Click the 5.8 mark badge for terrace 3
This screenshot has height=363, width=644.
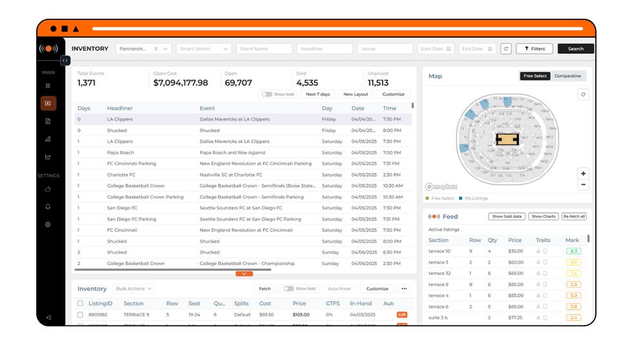click(573, 262)
